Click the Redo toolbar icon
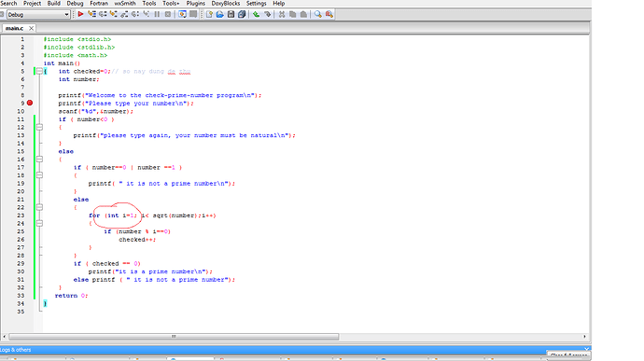This screenshot has width=644, height=361. tap(267, 14)
